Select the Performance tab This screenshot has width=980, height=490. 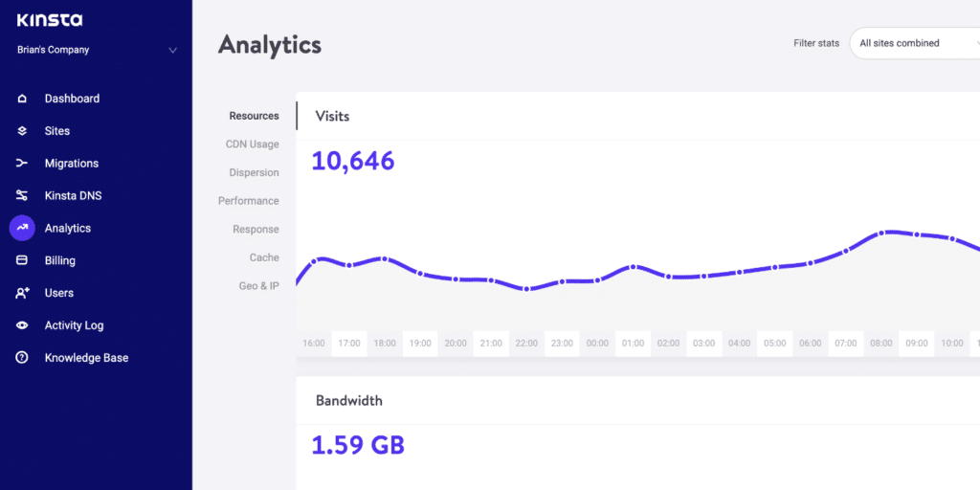pos(249,201)
